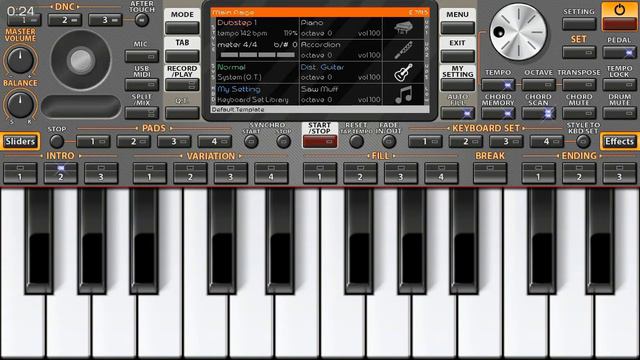Screen dimensions: 640x360
Task: Open the MENU button
Action: (x=458, y=28)
